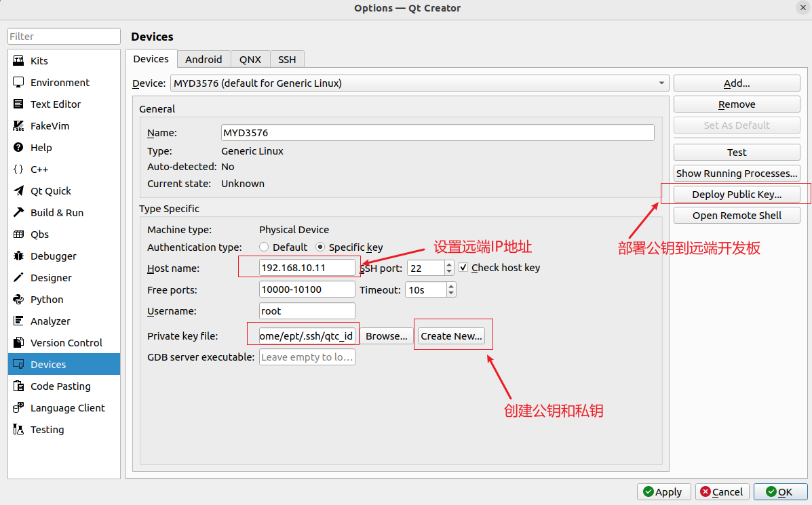Select the Devices category icon

click(18, 365)
